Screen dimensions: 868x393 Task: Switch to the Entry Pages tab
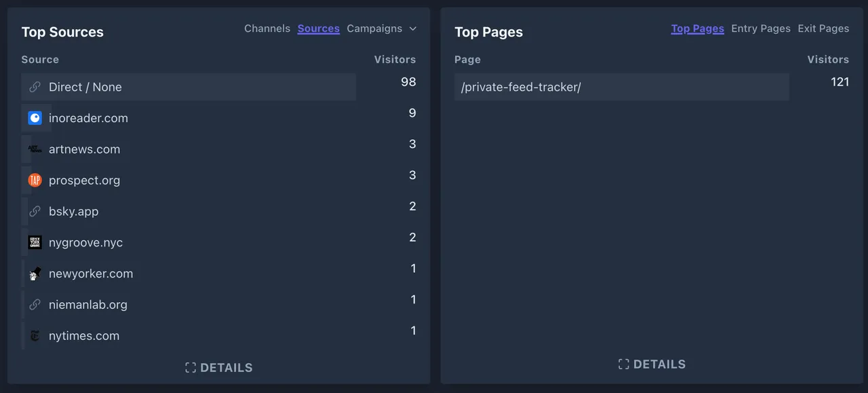point(761,29)
